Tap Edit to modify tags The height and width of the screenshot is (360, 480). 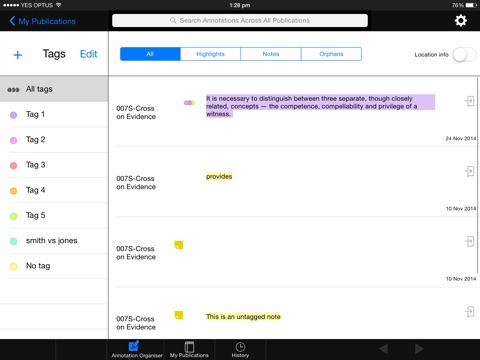[x=88, y=54]
